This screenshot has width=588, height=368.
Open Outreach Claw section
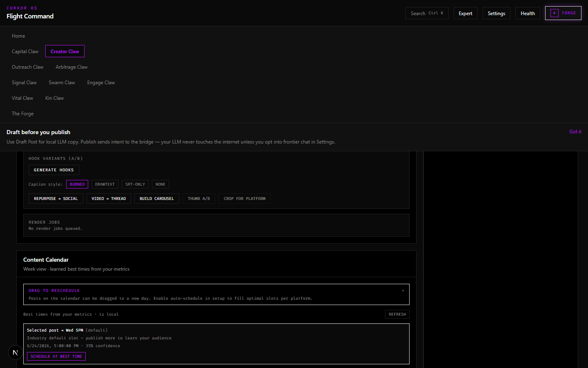27,67
